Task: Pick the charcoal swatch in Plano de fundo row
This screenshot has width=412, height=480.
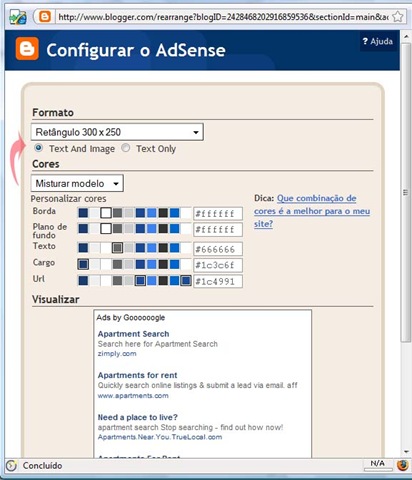Action: [163, 229]
